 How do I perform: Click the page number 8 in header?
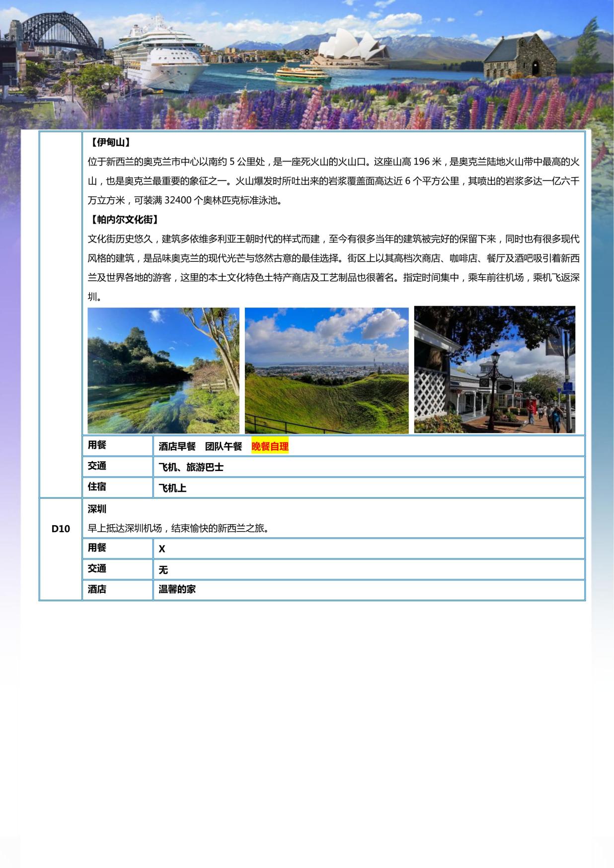click(x=307, y=52)
